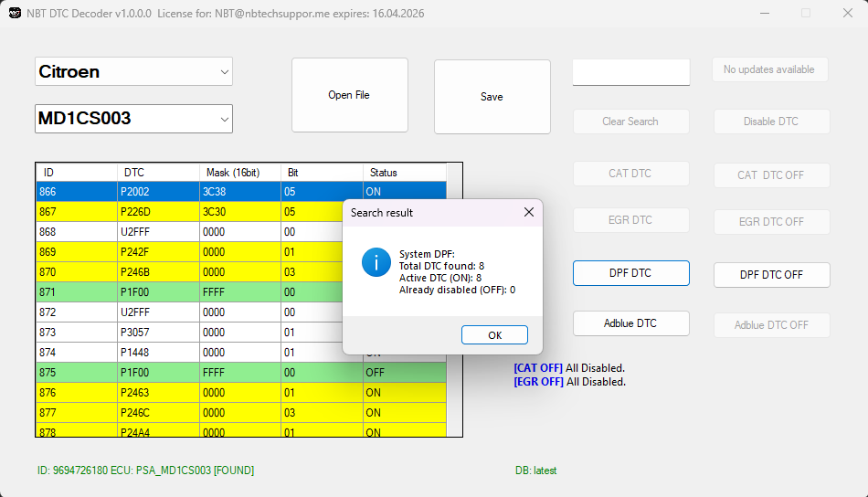Screen dimensions: 868x497
Task: Click ON status in row 877
Action: pyautogui.click(x=405, y=413)
